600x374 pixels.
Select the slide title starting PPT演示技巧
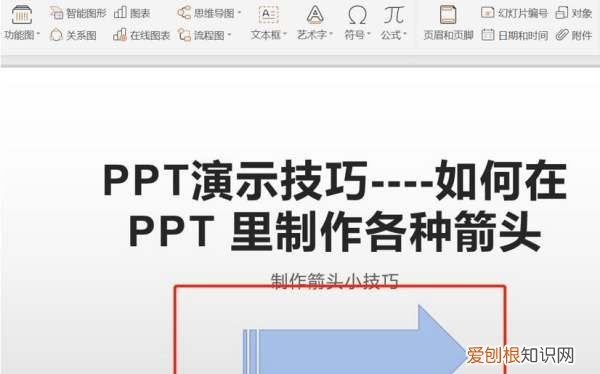tap(335, 206)
